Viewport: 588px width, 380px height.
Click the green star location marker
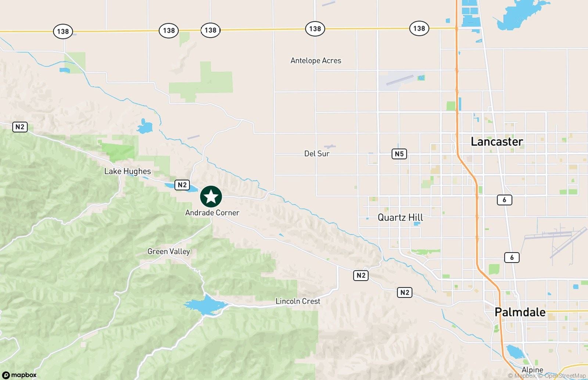tap(211, 197)
